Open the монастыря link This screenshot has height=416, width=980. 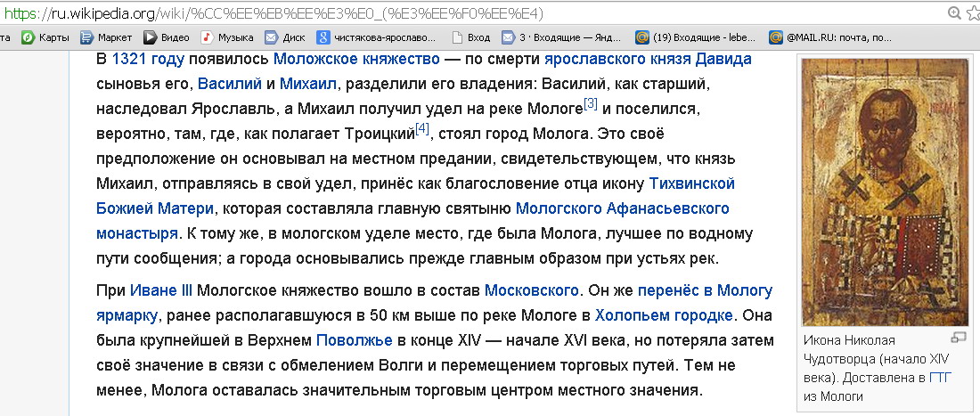coord(137,233)
